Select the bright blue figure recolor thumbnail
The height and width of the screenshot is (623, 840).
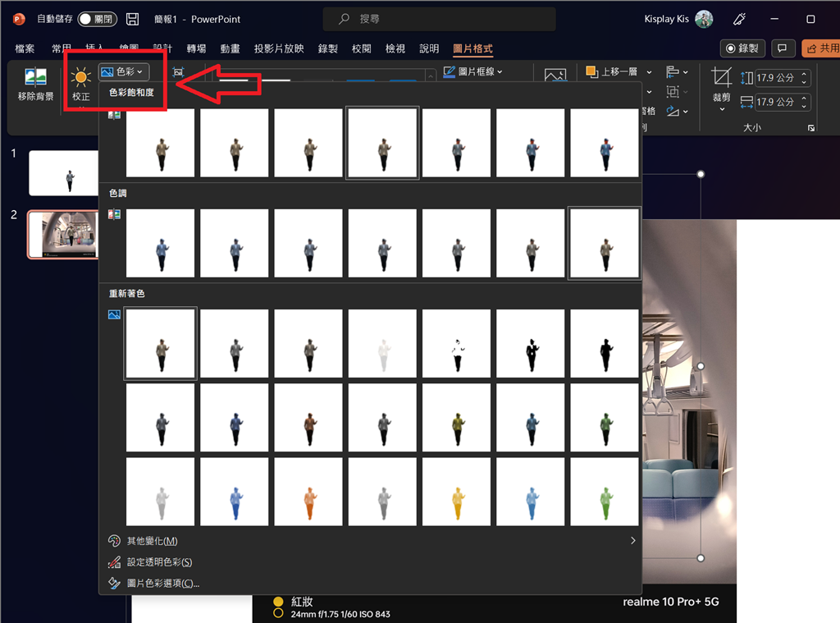click(234, 491)
